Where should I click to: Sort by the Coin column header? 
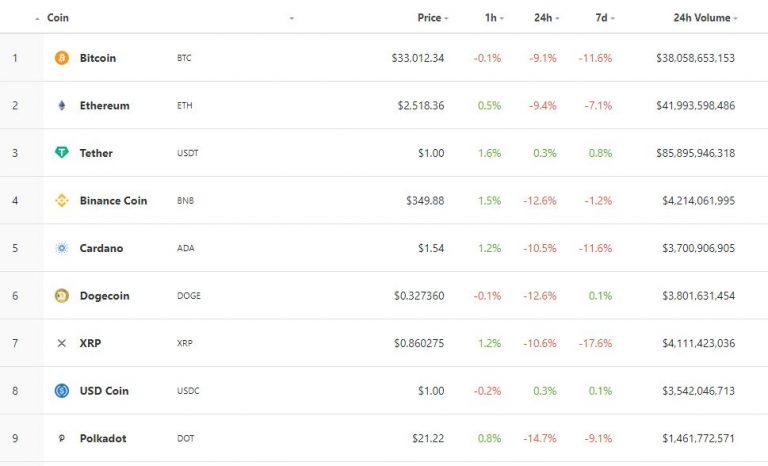coord(57,18)
